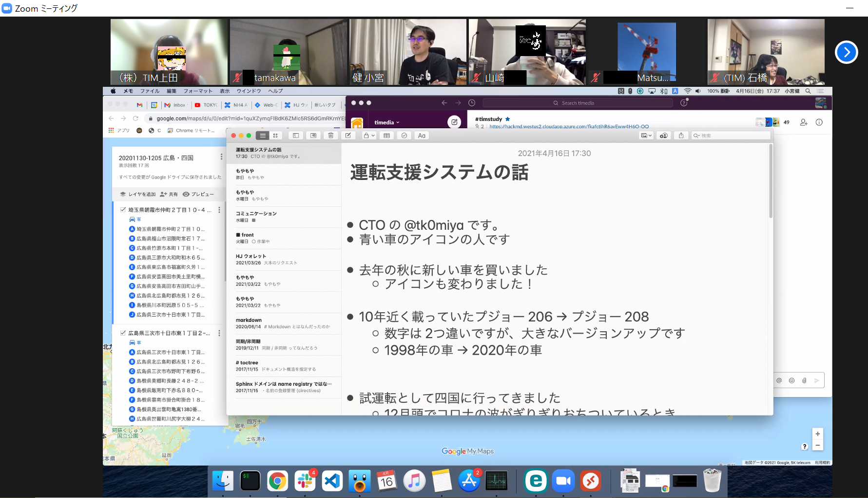Insert a table in the note

coord(386,136)
